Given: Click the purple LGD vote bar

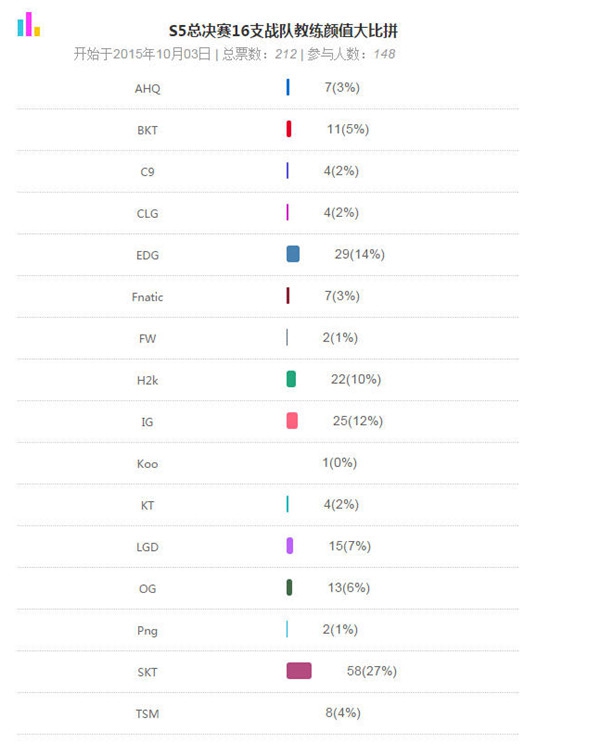Looking at the screenshot, I should tap(289, 546).
